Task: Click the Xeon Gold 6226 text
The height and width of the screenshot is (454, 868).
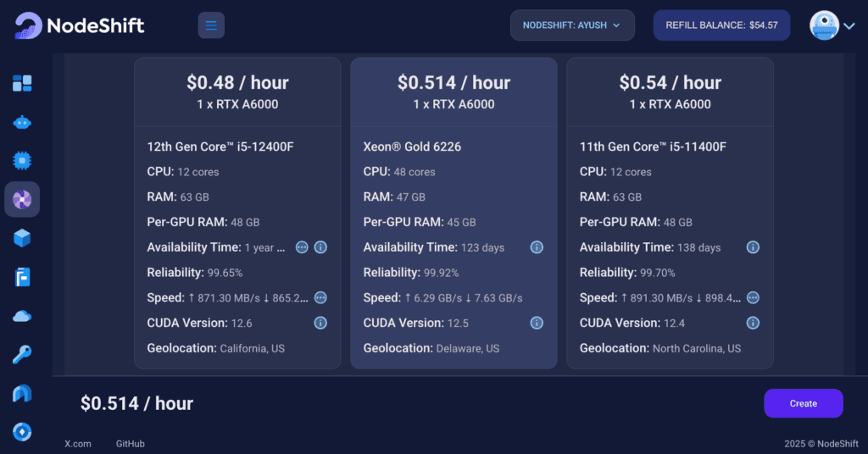Action: [x=412, y=147]
